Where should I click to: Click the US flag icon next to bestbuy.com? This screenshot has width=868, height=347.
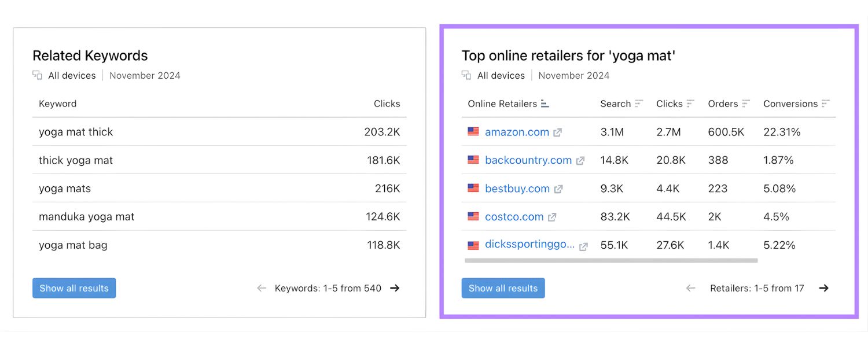[x=473, y=189]
